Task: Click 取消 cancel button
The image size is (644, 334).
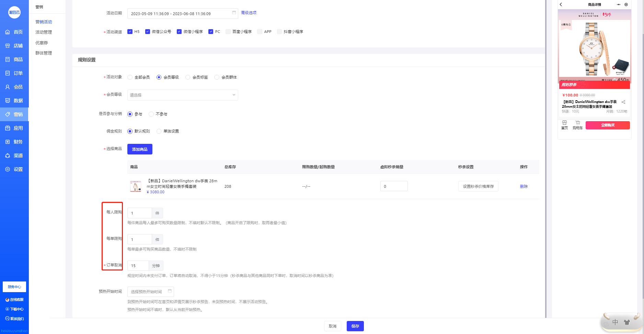Action: 333,326
